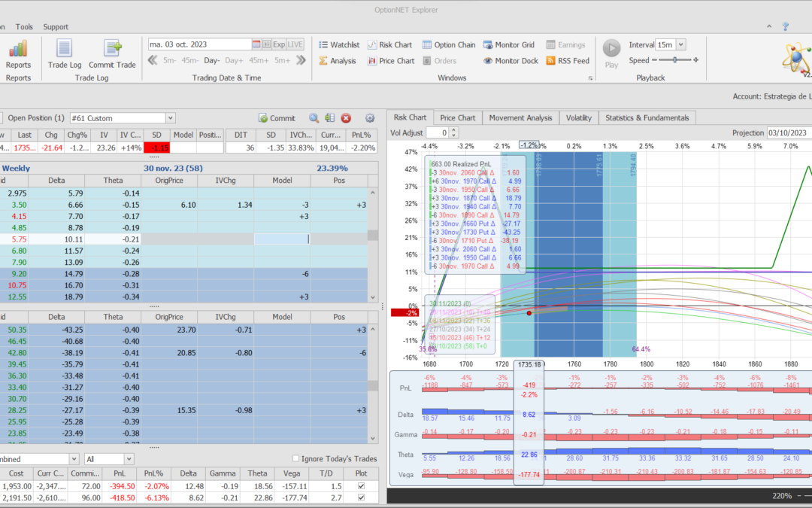The image size is (812, 508).
Task: Uncheck Plot box in second summary row
Action: tap(362, 498)
